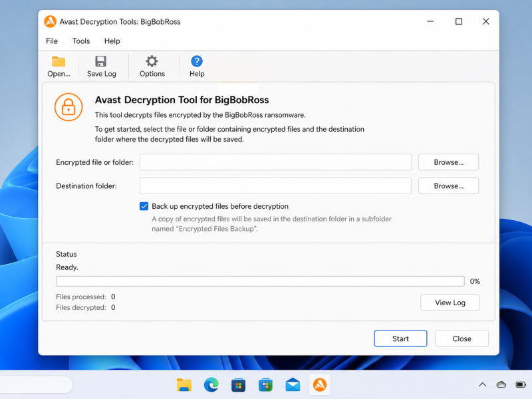Launch Microsoft Edge from taskbar

[211, 385]
